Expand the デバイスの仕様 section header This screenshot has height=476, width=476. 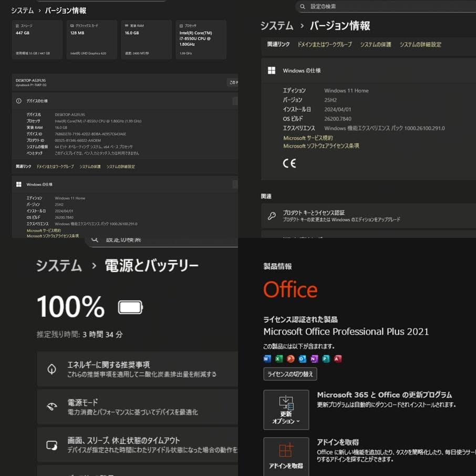click(x=125, y=101)
